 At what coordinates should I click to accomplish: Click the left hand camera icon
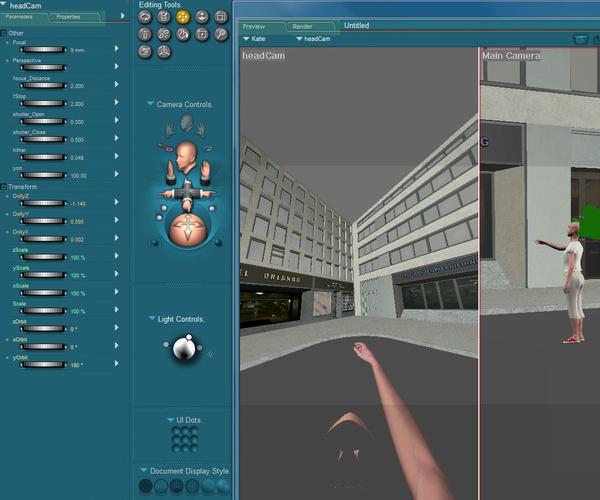[170, 129]
